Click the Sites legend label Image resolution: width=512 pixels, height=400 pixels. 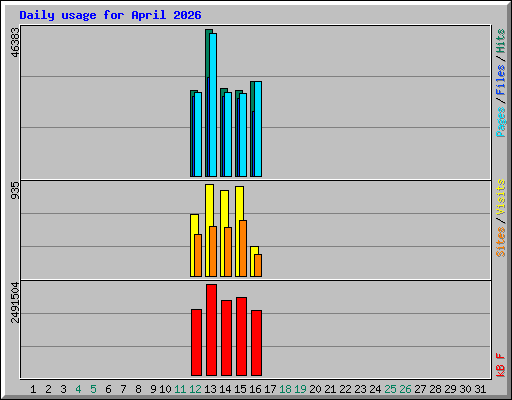[501, 242]
